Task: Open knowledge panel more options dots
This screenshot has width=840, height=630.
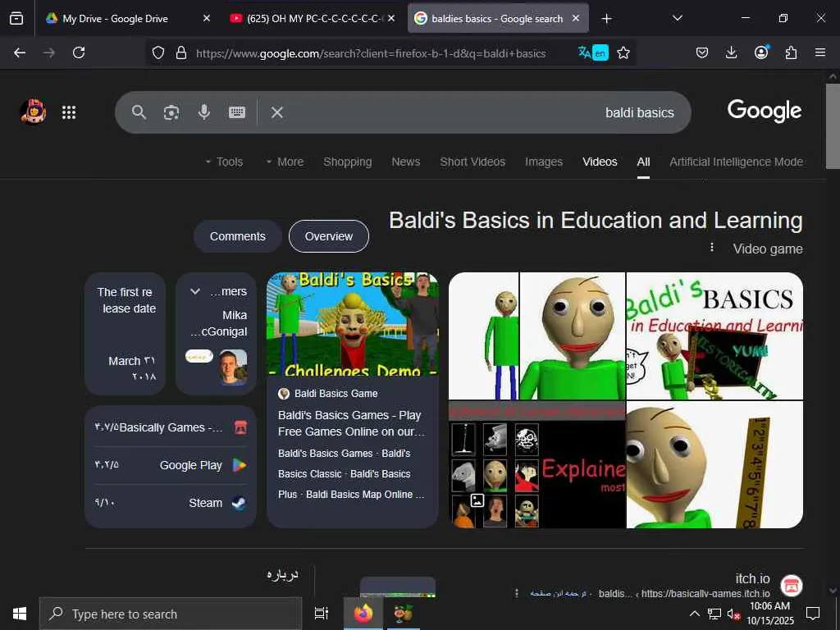Action: coord(712,247)
